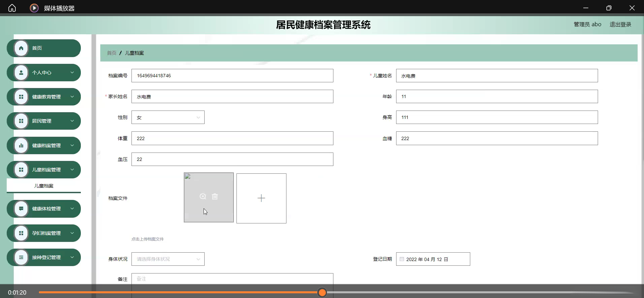Click the 身高 input field
The width and height of the screenshot is (644, 298).
pyautogui.click(x=497, y=117)
